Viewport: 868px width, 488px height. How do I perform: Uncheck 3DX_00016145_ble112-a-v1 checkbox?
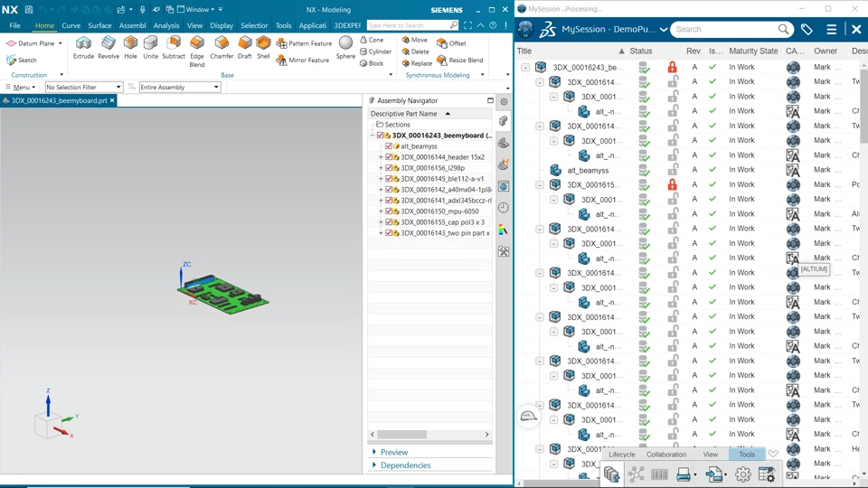coord(389,179)
